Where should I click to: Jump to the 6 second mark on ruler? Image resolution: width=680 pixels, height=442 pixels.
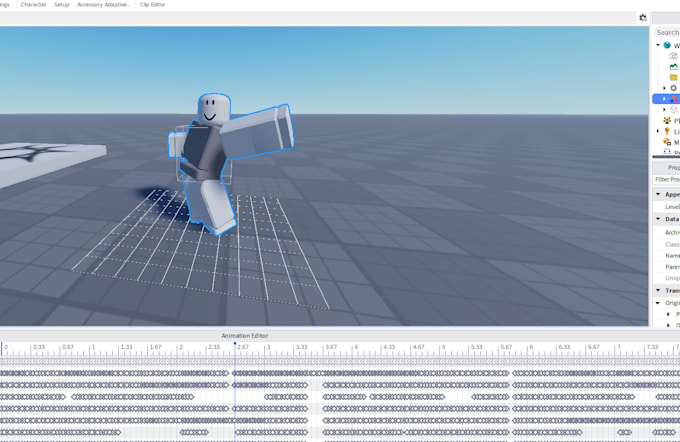coord(531,347)
